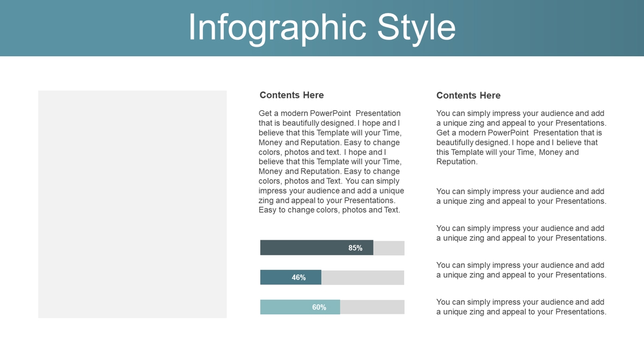Viewport: 644px width, 362px height.
Task: Click the second right-column paragraph
Action: [x=521, y=196]
